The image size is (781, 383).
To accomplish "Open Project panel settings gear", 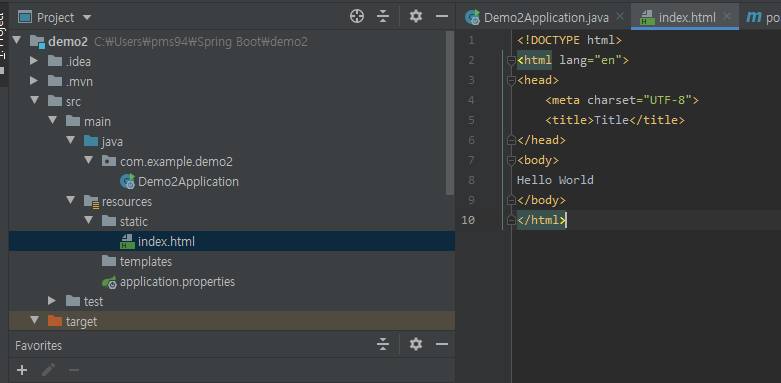I will [x=415, y=17].
